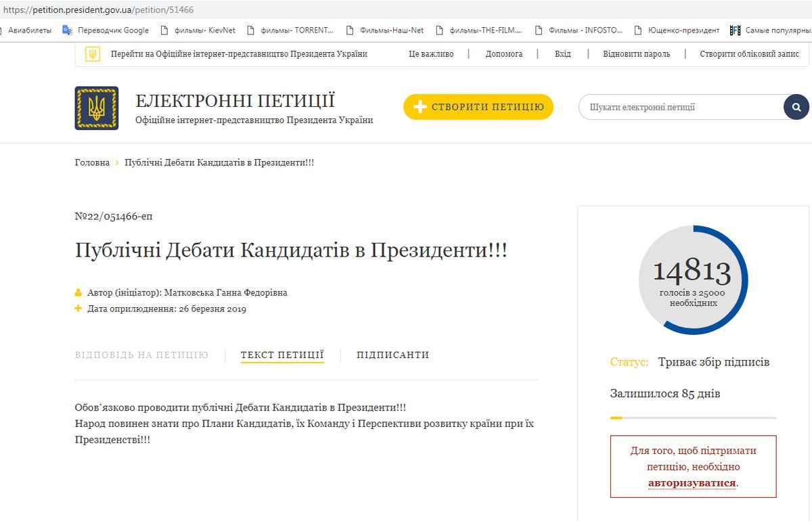Go to Головна in the breadcrumb

point(92,162)
